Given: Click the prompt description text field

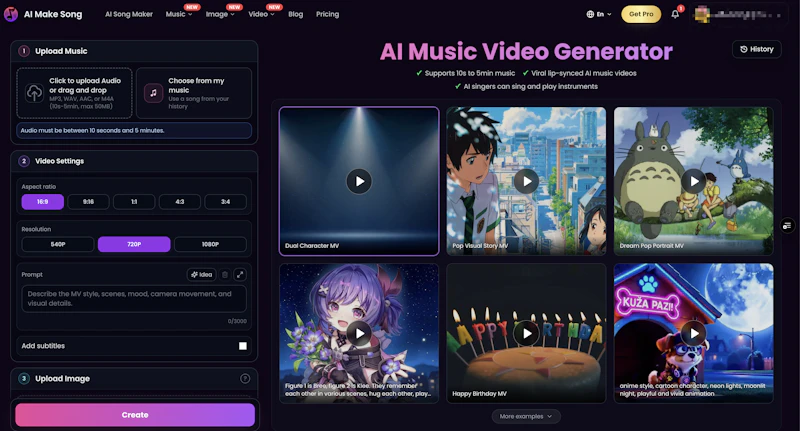Looking at the screenshot, I should [134, 299].
